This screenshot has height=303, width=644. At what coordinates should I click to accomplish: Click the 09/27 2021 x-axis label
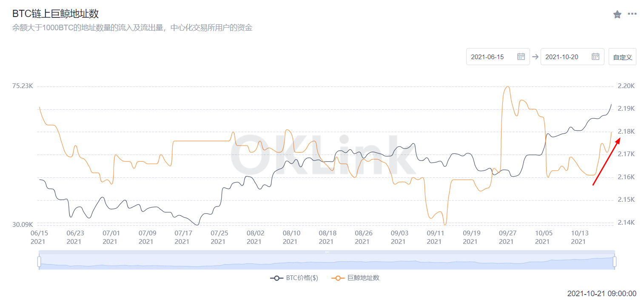point(506,237)
